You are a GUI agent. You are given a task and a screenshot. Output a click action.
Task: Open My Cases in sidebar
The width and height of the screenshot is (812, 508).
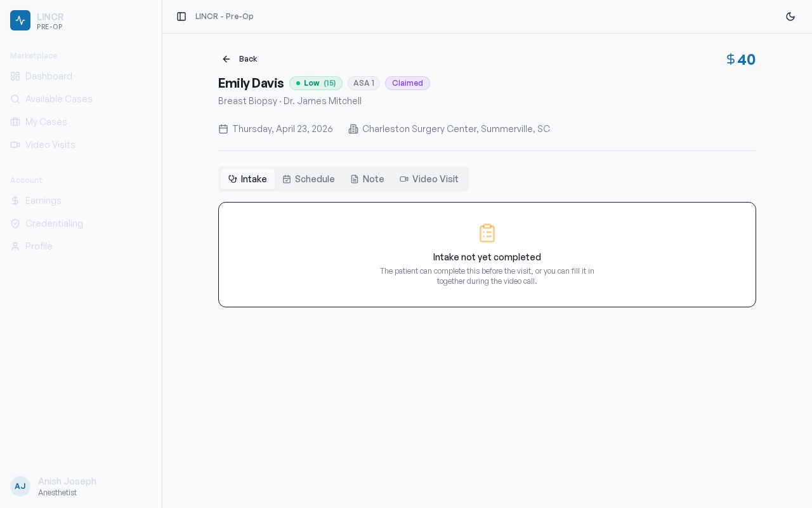(46, 122)
